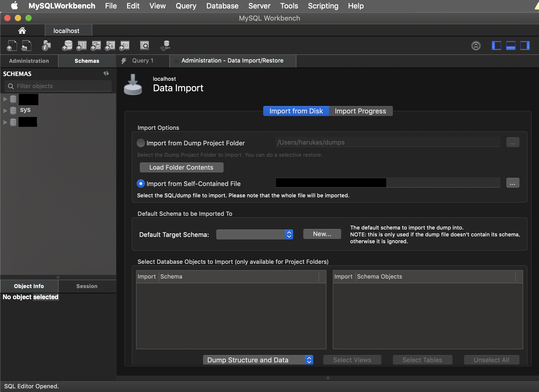Click the create new schema icon
539x392 pixels.
click(67, 46)
